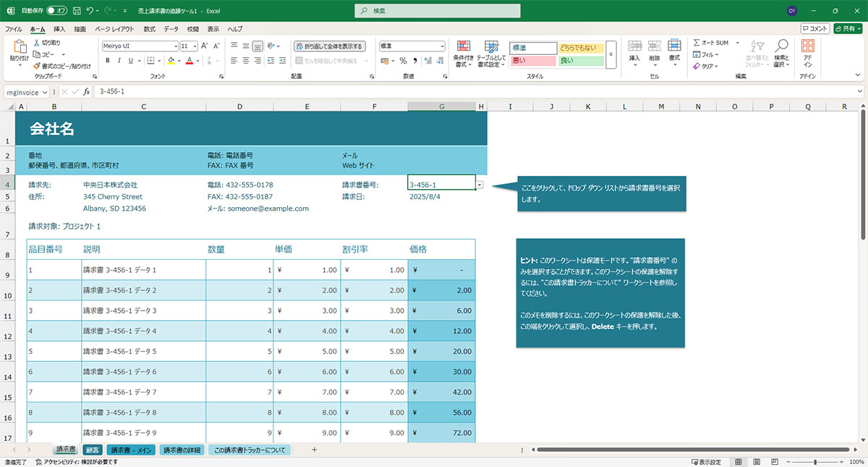This screenshot has width=868, height=467.
Task: Click the コメント button
Action: click(x=814, y=29)
